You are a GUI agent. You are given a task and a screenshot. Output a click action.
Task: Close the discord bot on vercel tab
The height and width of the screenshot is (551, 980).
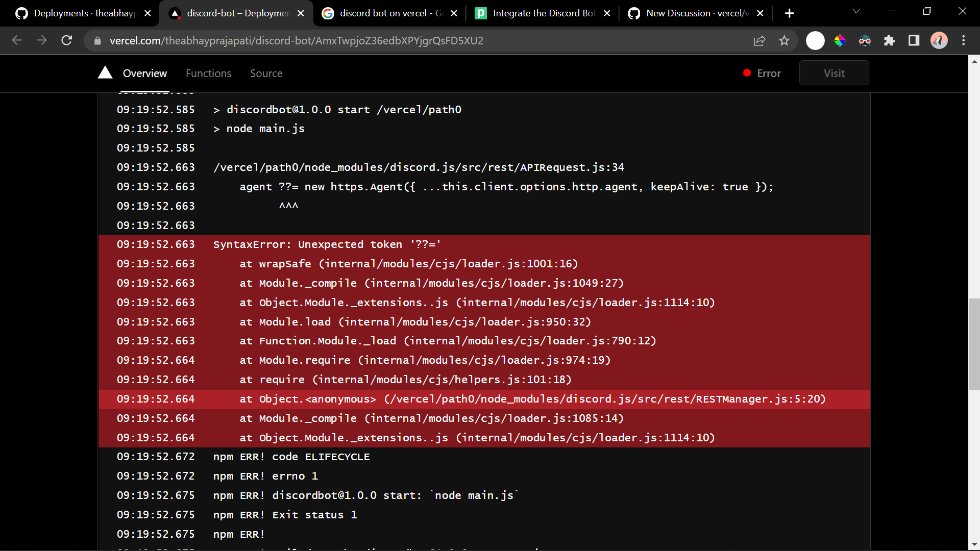[x=454, y=13]
